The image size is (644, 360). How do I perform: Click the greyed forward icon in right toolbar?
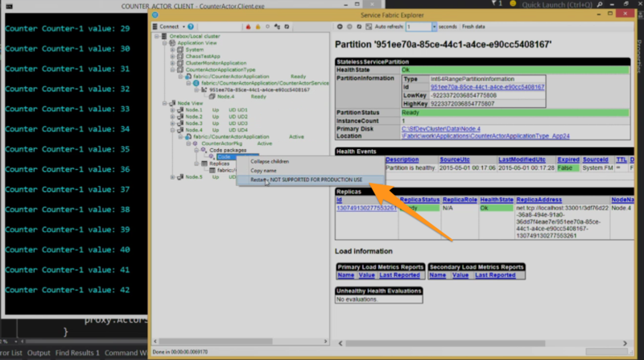click(x=349, y=27)
